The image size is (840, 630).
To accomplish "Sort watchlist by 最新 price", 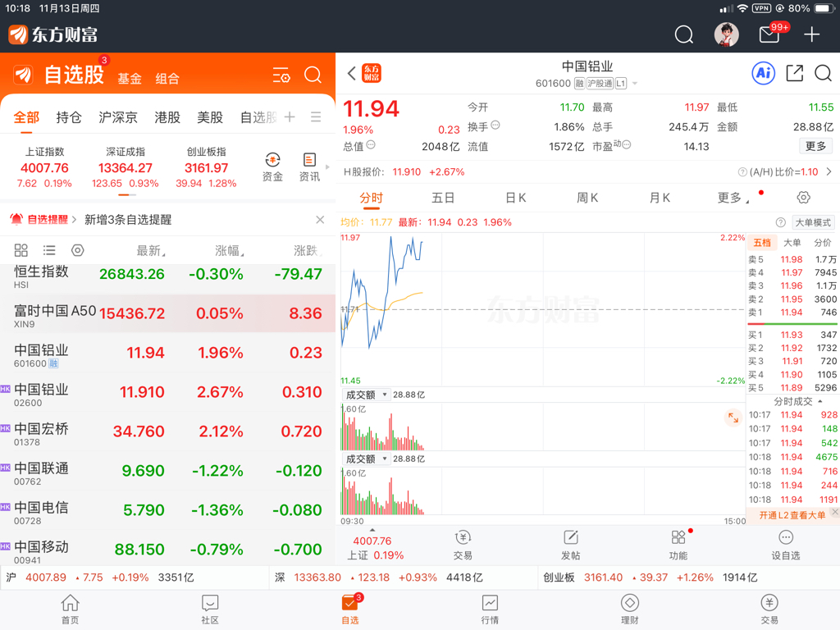I will (151, 251).
